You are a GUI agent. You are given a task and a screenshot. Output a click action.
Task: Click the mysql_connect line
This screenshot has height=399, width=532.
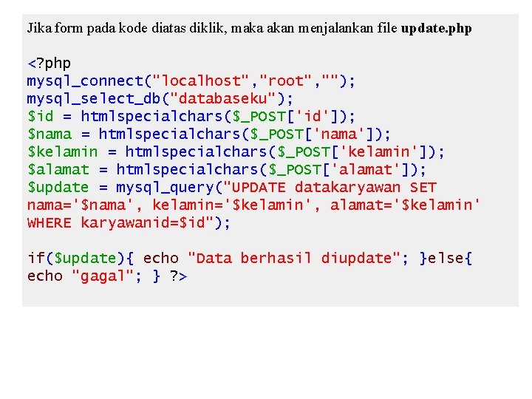(191, 81)
